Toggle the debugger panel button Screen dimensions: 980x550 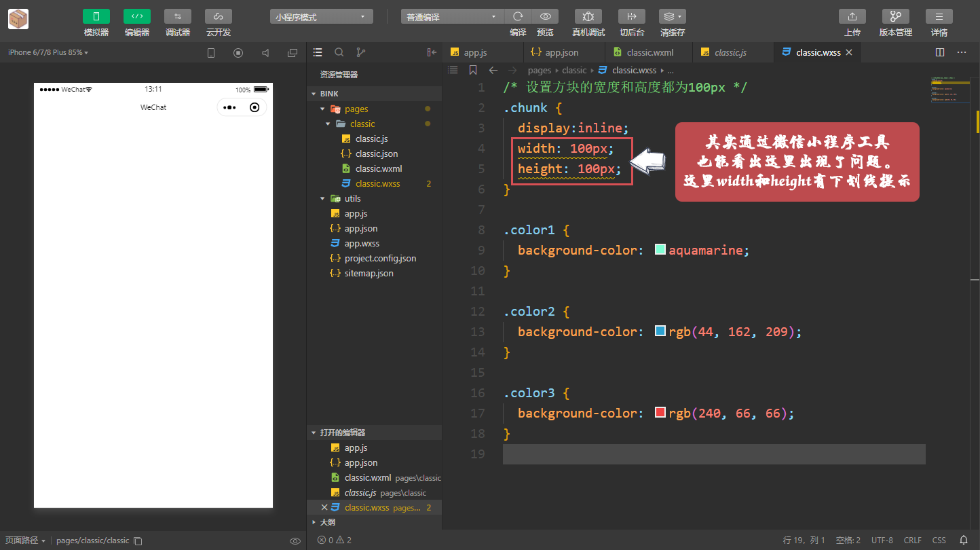178,16
